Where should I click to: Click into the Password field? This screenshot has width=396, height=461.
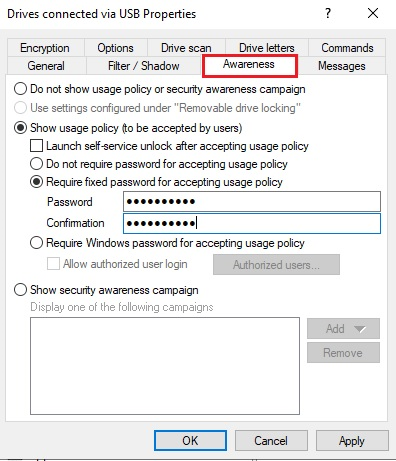click(x=252, y=201)
